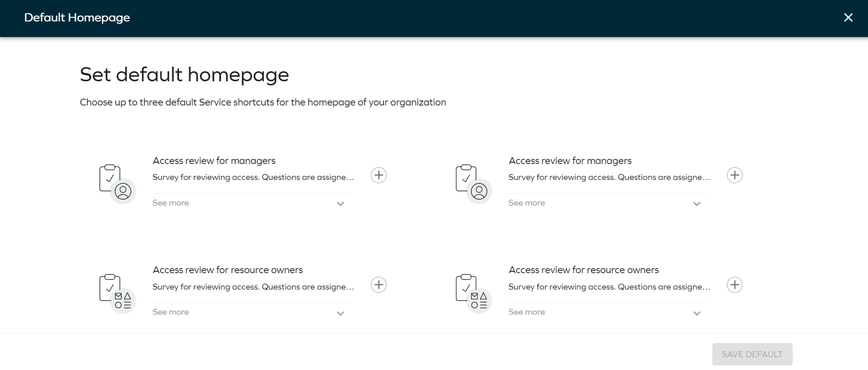The width and height of the screenshot is (868, 370).
Task: Click the left resource owners survey description text
Action: coord(253,287)
